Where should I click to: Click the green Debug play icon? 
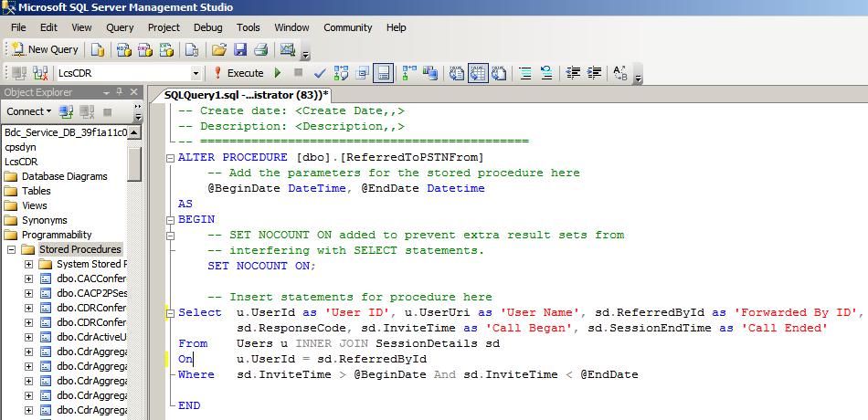coord(278,73)
